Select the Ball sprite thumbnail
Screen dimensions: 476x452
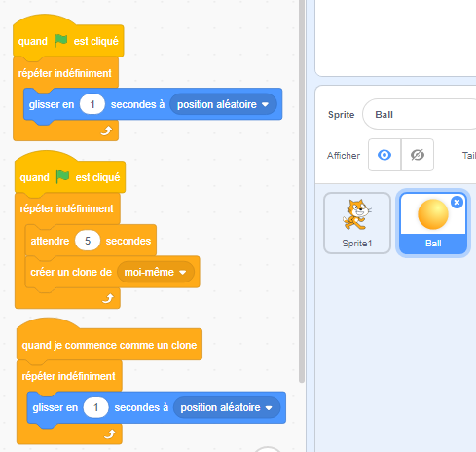(x=433, y=223)
